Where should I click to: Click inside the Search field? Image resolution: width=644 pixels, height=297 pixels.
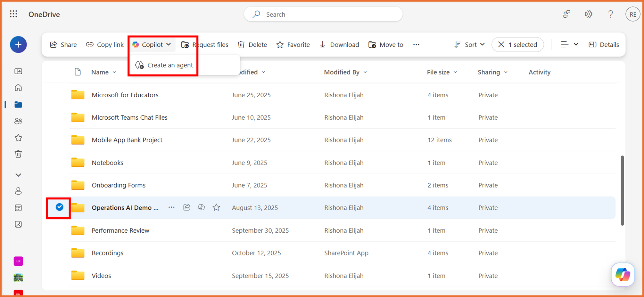point(323,14)
